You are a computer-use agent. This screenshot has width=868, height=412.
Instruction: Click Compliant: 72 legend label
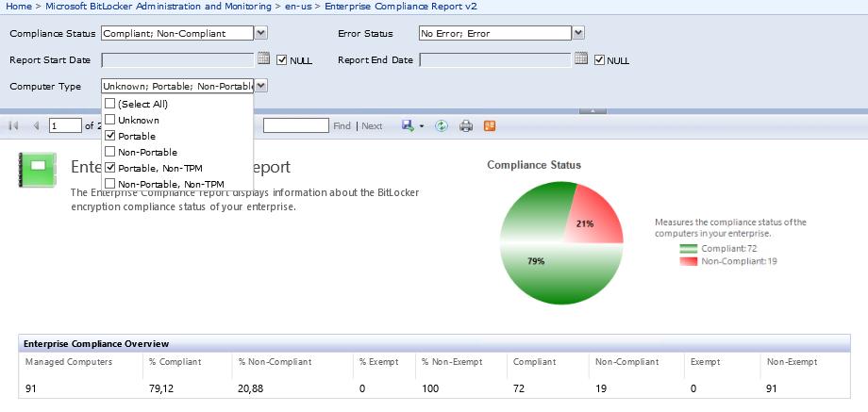pyautogui.click(x=728, y=249)
